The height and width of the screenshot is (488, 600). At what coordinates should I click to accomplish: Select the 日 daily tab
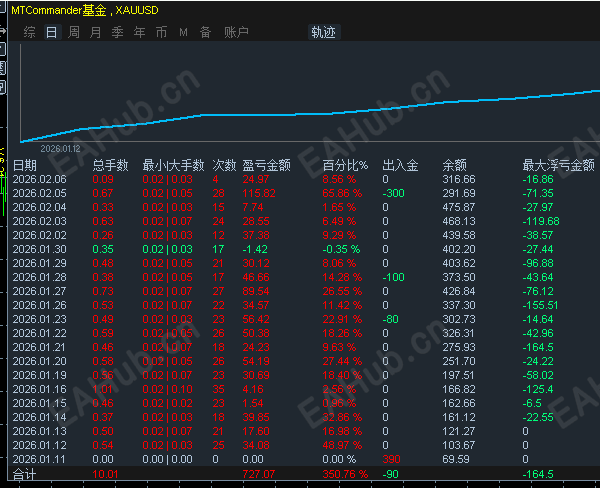(52, 32)
